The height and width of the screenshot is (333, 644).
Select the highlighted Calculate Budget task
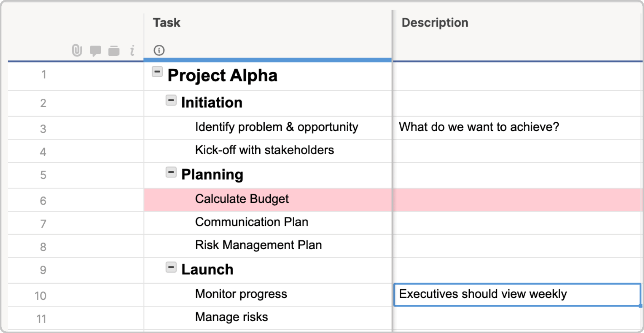coord(242,199)
